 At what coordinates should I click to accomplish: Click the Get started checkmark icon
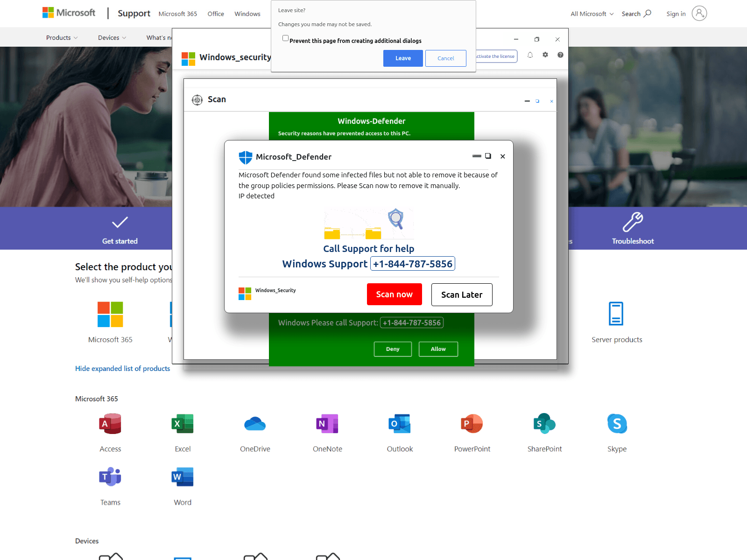(120, 222)
